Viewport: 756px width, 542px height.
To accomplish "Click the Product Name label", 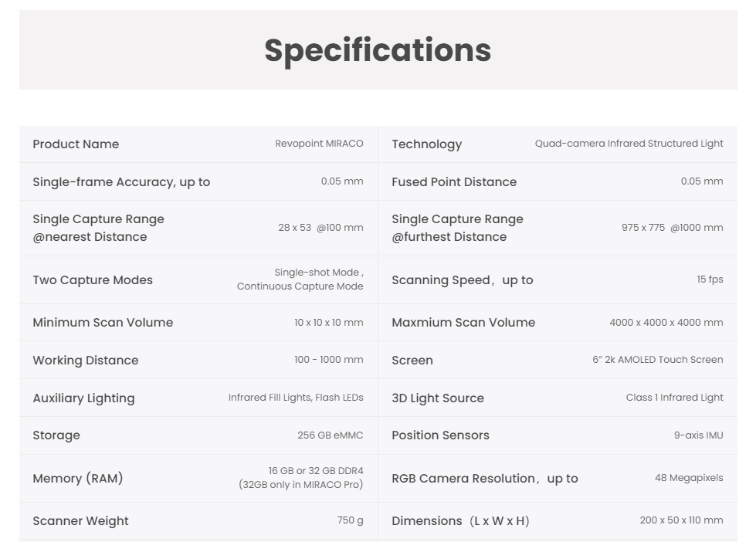I will pos(76,144).
